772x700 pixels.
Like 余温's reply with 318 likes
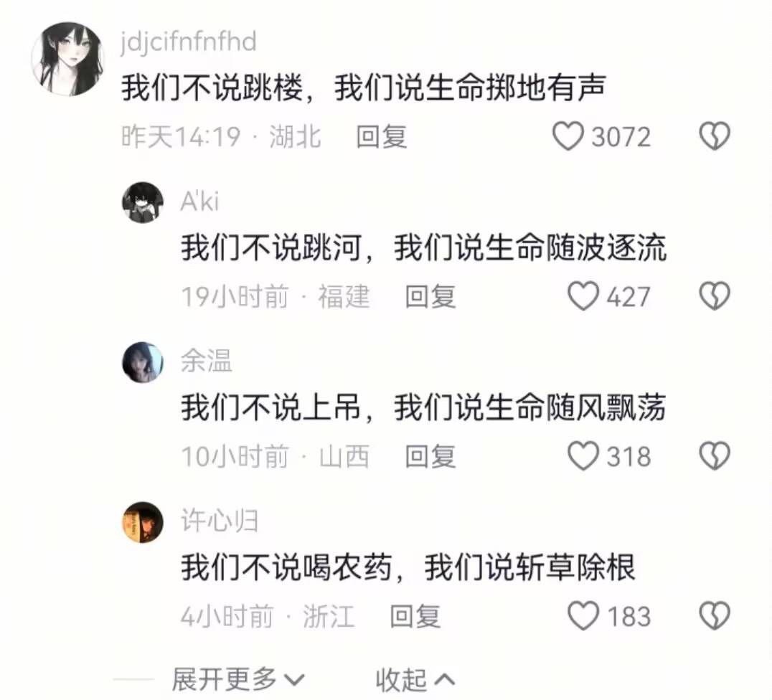(583, 456)
